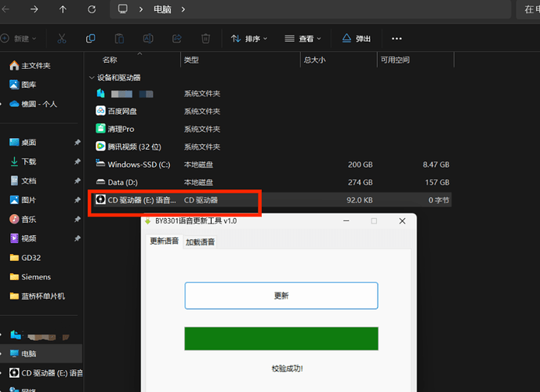This screenshot has height=392, width=540.
Task: Click 电脑 in the address breadcrumb
Action: point(162,9)
